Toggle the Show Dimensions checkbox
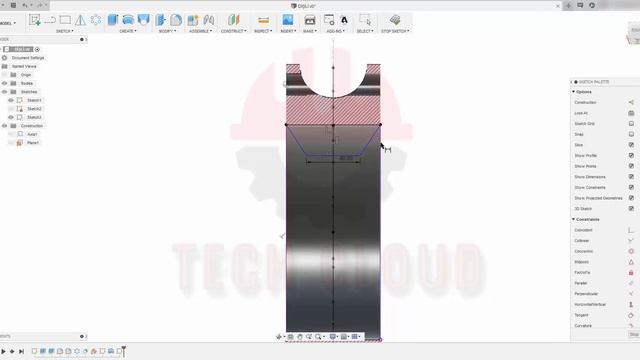640x360 pixels. (631, 177)
